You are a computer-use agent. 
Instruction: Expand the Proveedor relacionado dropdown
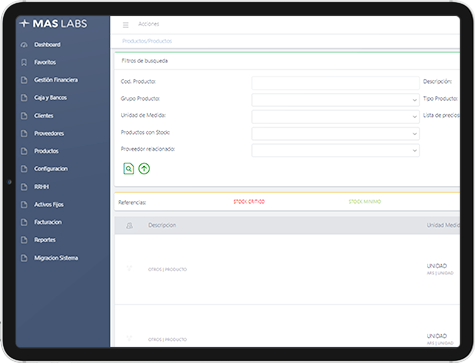335,150
